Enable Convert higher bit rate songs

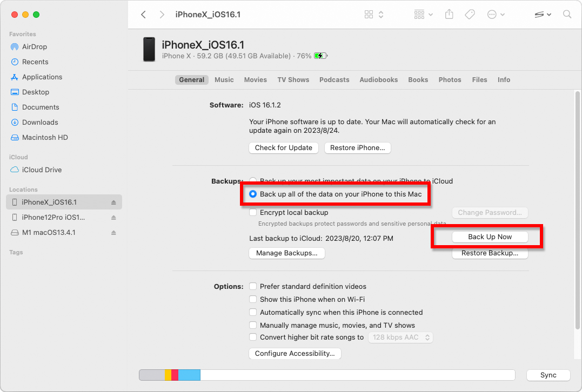[x=253, y=337]
